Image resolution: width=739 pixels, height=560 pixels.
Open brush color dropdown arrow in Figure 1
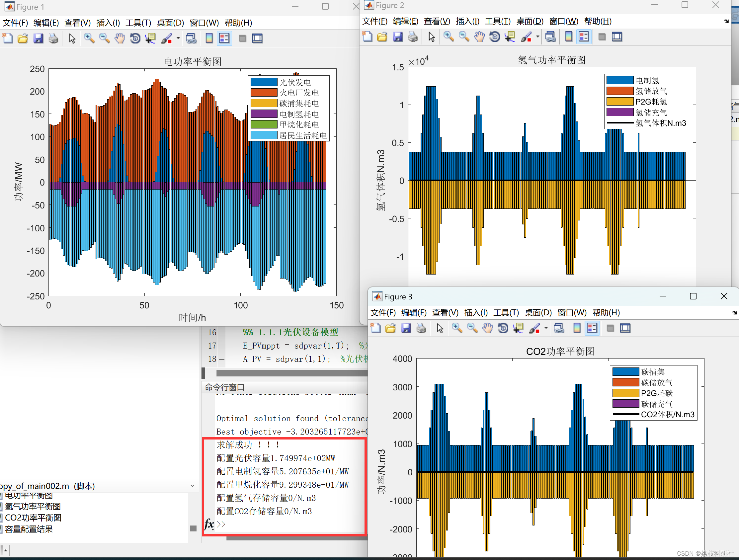(178, 39)
